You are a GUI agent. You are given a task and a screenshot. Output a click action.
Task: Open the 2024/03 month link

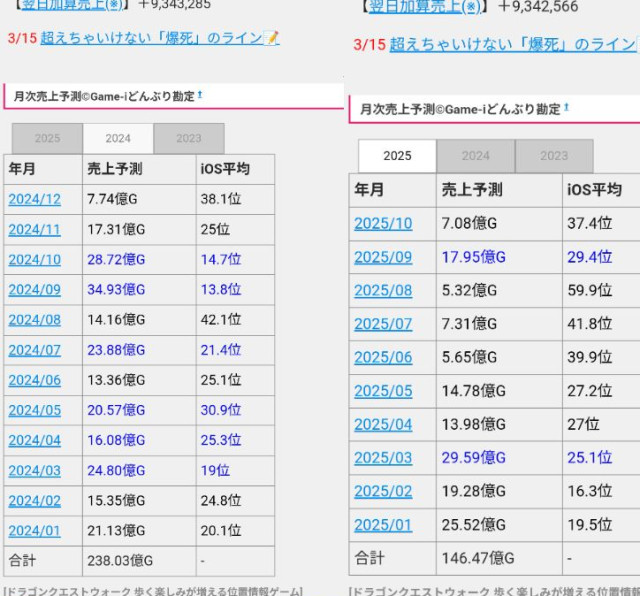tap(34, 470)
